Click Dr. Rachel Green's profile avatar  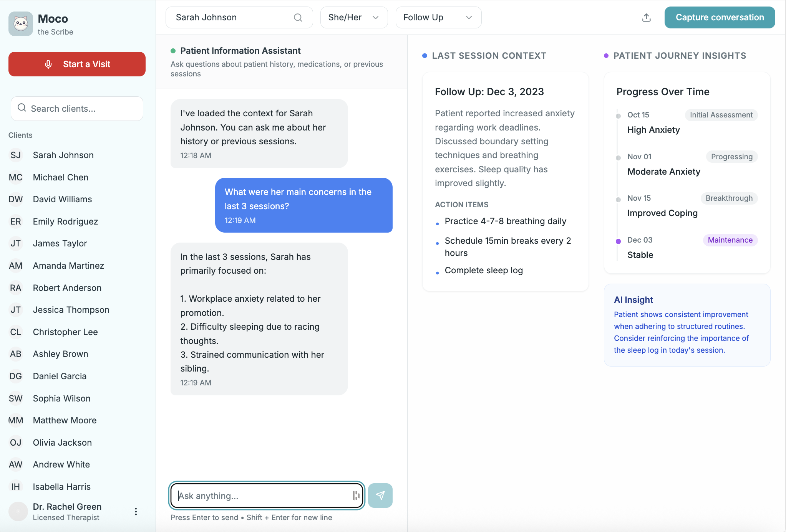click(x=18, y=511)
